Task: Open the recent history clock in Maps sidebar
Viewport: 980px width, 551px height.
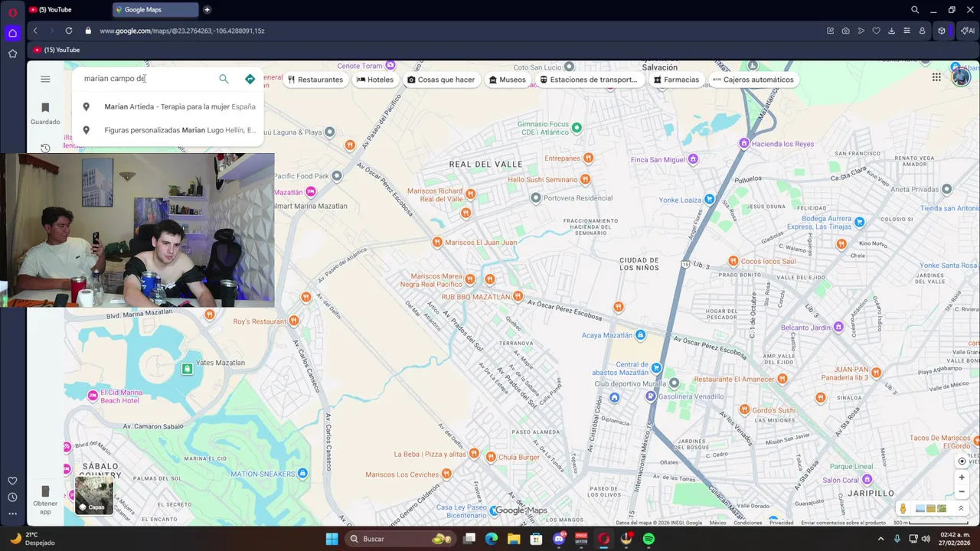Action: [x=45, y=148]
